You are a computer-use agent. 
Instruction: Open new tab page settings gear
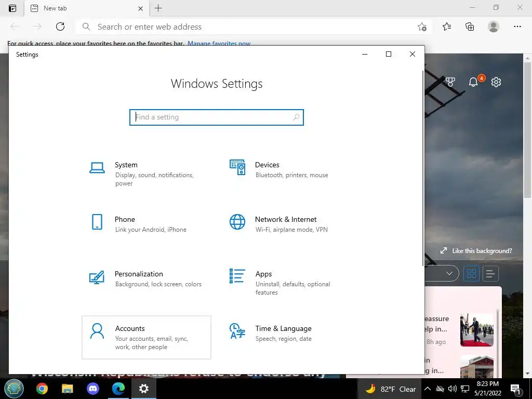coord(496,82)
